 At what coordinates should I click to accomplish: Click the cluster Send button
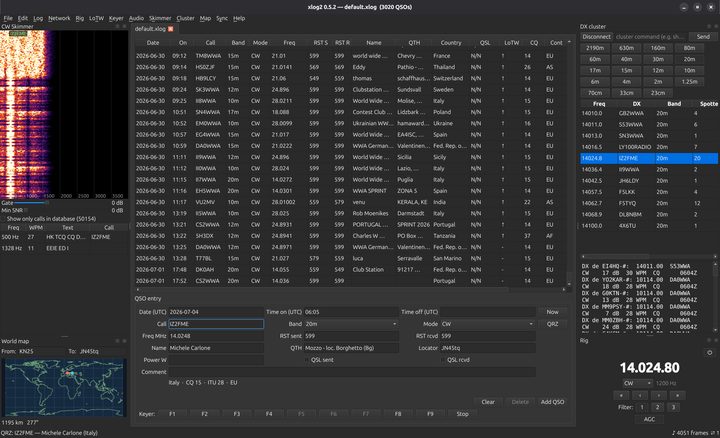703,37
